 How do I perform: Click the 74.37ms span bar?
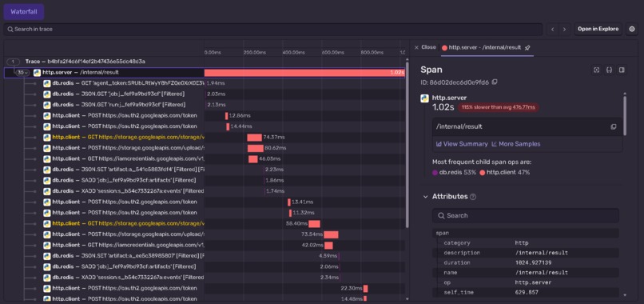254,137
